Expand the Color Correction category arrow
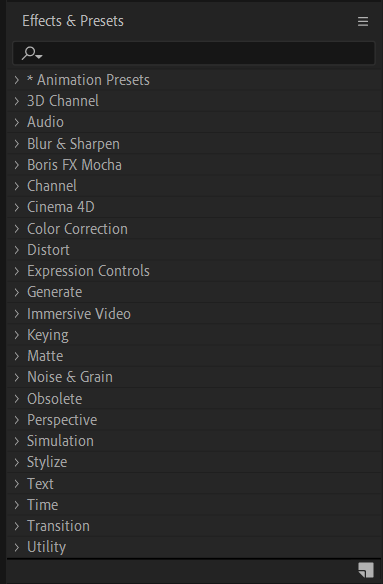383x584 pixels. coord(17,229)
